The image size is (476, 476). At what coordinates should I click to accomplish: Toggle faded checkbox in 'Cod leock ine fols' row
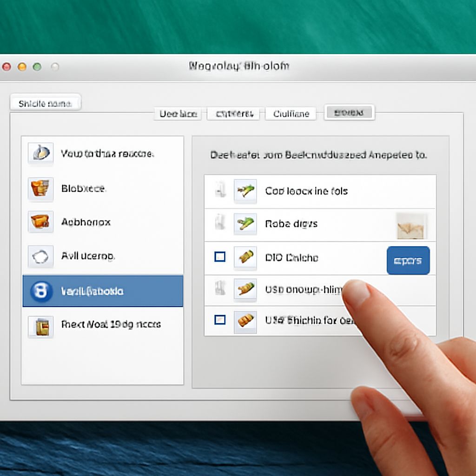pos(220,190)
